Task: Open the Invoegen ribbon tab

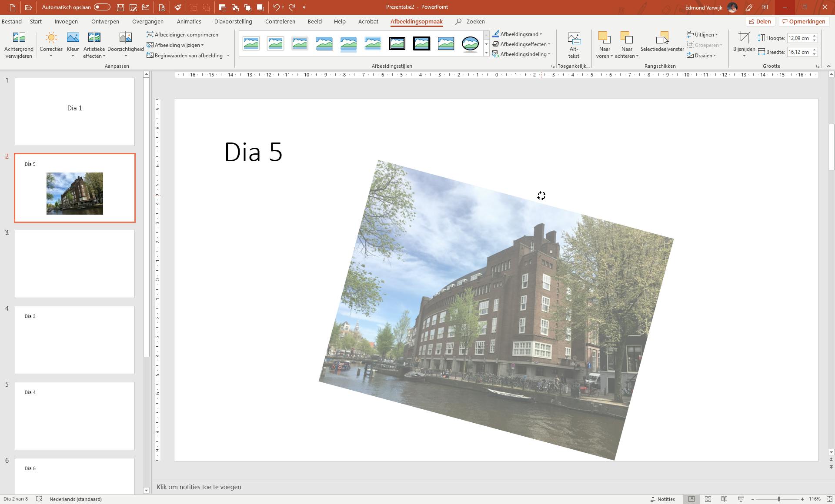Action: (66, 21)
